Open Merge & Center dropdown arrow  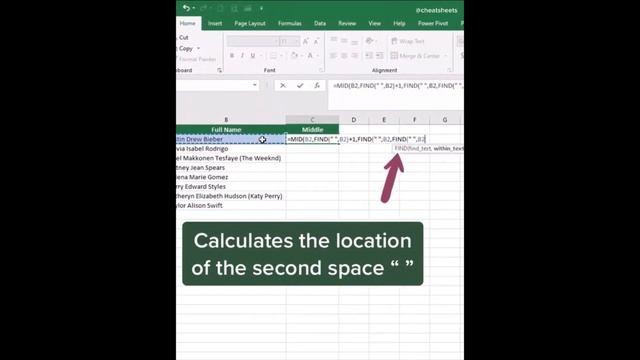click(x=446, y=56)
